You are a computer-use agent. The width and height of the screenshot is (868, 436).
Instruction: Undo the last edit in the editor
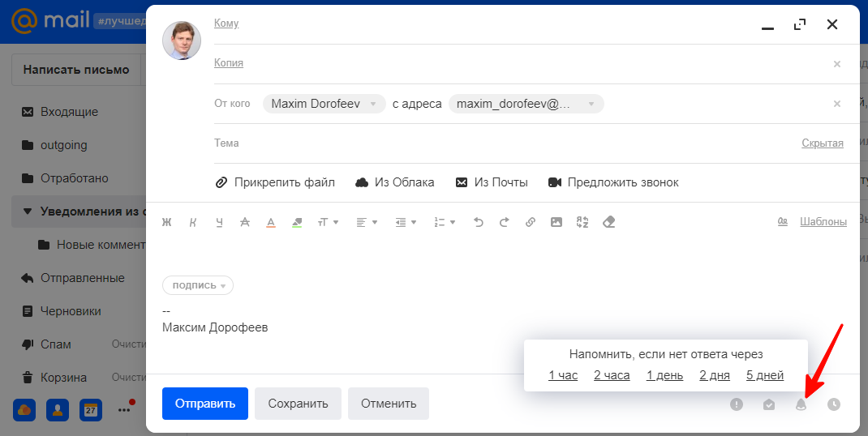(x=478, y=222)
